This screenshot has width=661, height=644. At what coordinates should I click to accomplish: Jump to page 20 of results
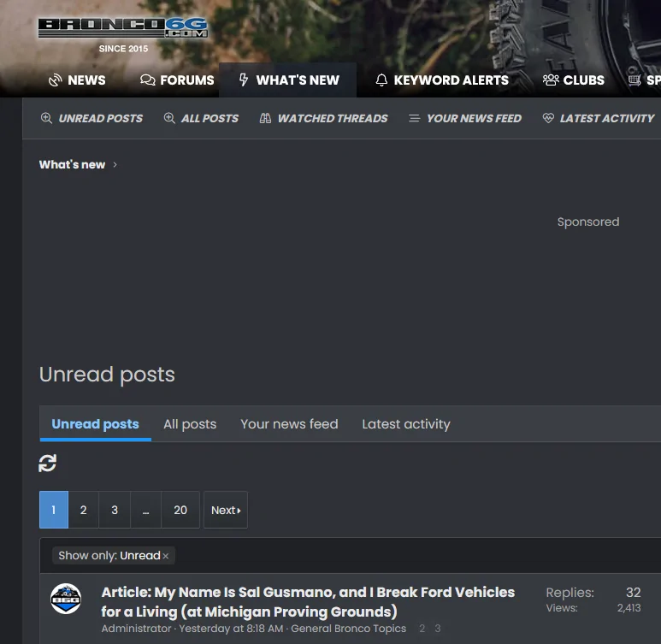coord(180,510)
